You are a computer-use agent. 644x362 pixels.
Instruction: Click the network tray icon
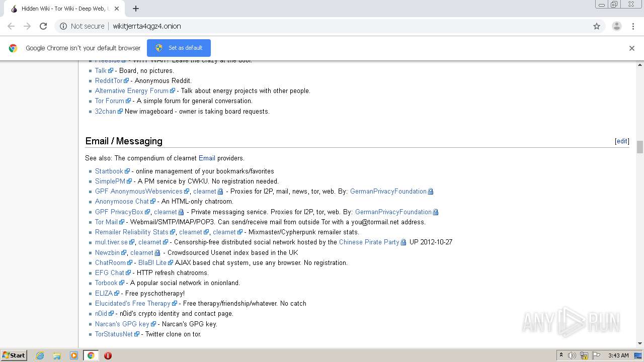pos(584,355)
